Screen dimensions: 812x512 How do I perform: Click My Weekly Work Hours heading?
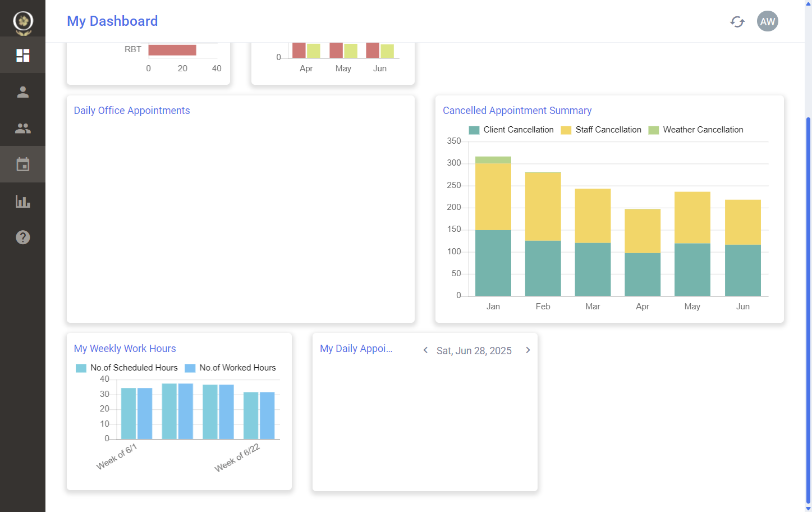click(125, 349)
